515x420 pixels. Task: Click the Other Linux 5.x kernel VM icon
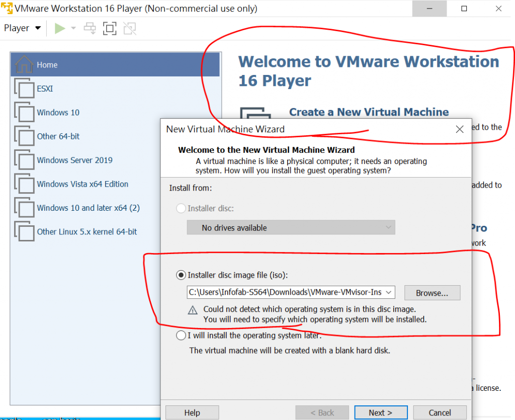click(x=24, y=231)
